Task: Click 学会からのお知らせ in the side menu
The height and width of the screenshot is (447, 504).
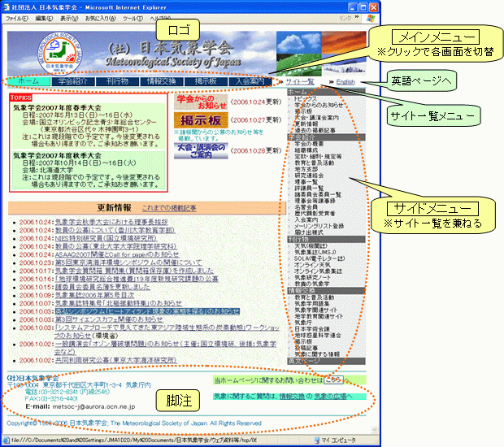Action: click(319, 105)
